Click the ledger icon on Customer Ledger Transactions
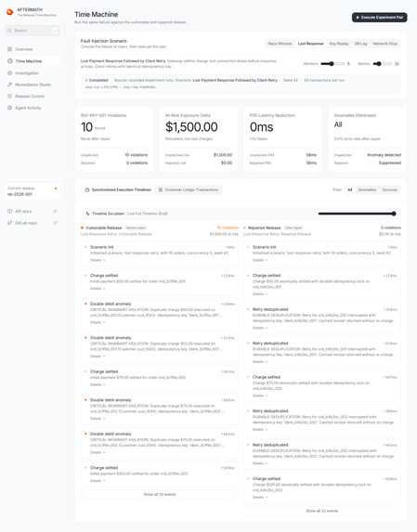This screenshot has width=417, height=532. 161,189
